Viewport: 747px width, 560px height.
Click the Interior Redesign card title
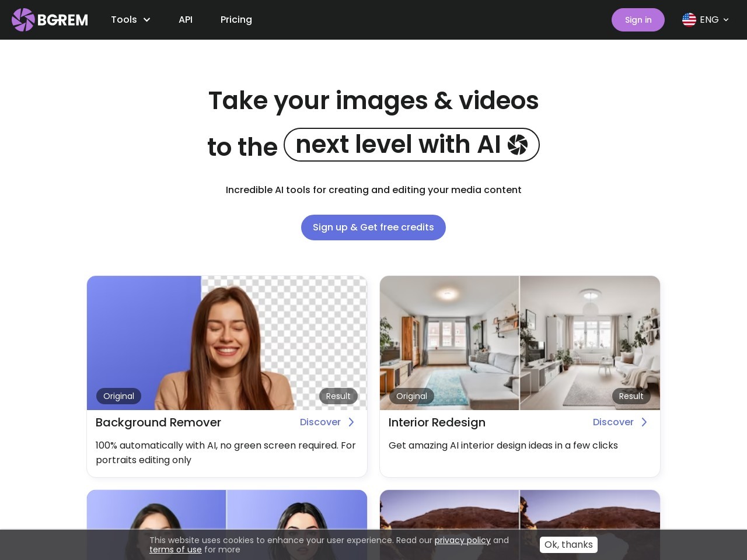437,422
